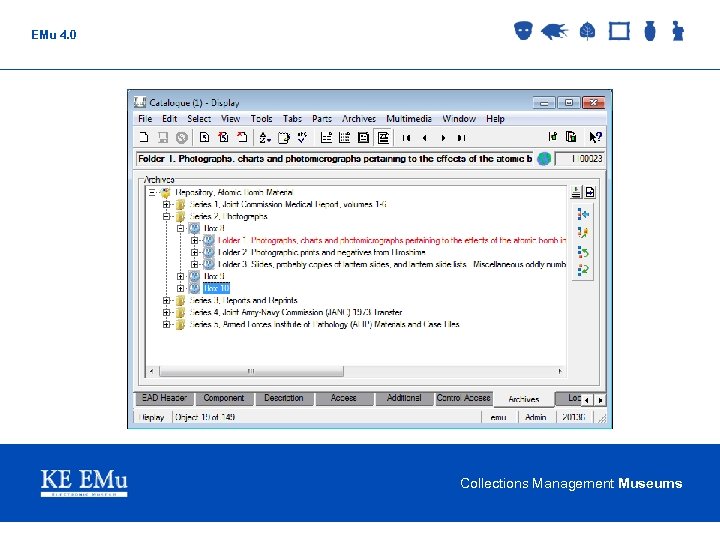Click the skull icon in slide header

523,31
